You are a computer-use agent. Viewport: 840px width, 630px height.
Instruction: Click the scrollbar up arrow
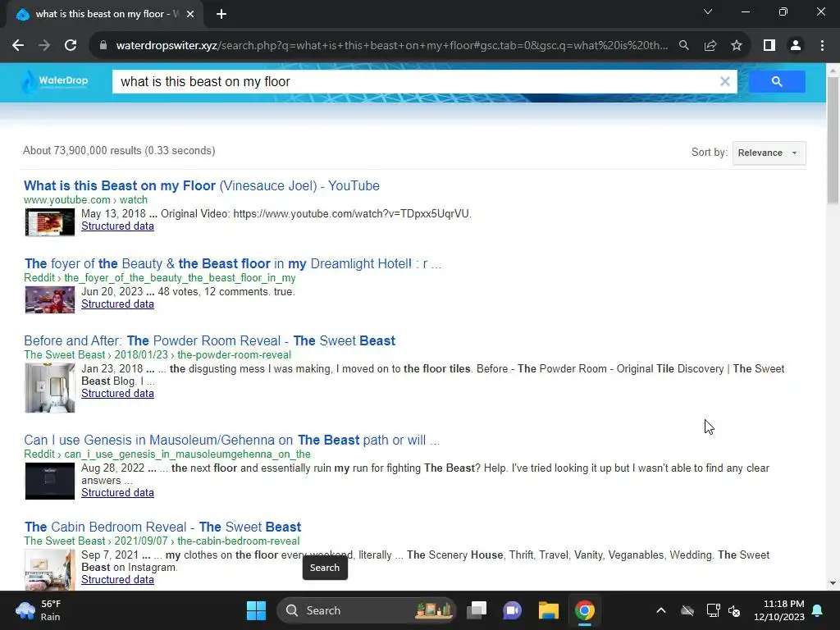pyautogui.click(x=833, y=70)
